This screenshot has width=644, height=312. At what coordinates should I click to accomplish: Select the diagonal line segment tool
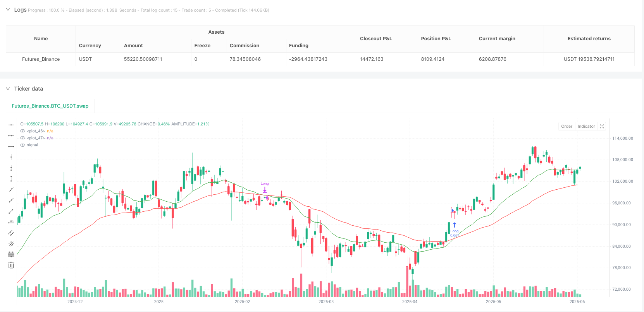coord(11,211)
